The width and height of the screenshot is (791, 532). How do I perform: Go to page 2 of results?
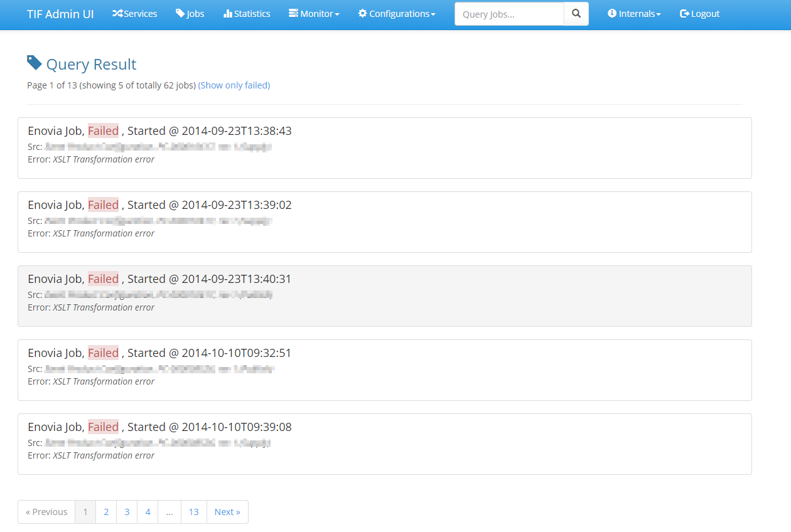click(106, 512)
